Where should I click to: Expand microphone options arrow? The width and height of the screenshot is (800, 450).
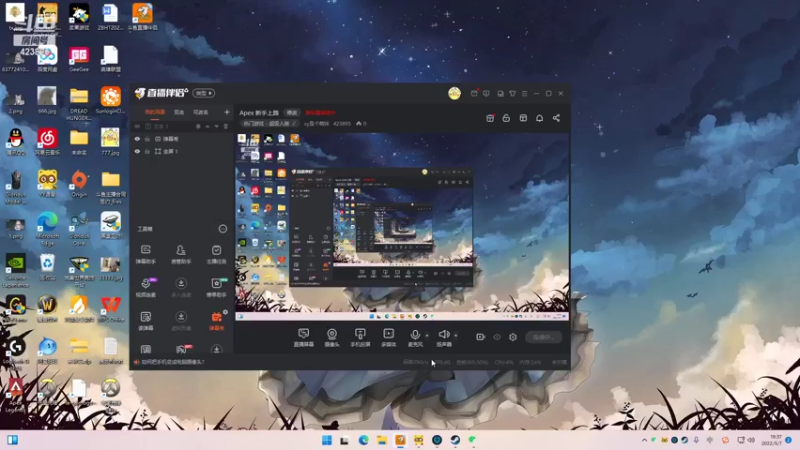click(x=427, y=335)
